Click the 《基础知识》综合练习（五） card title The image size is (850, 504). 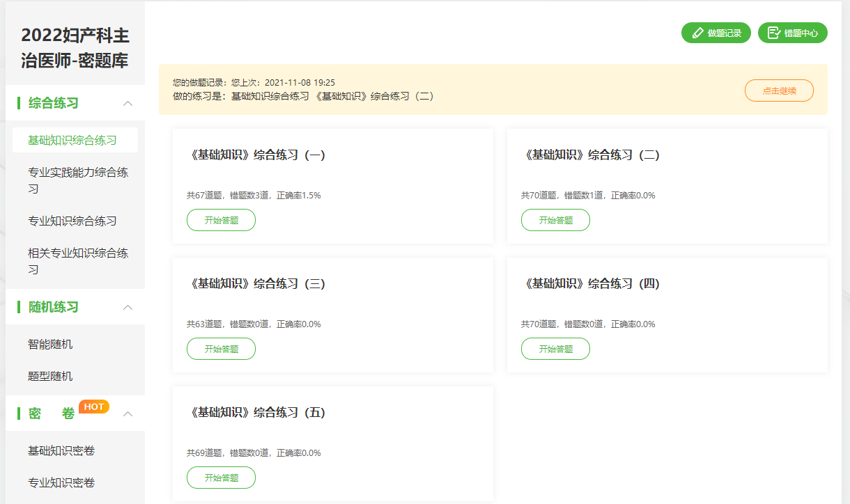[x=258, y=412]
